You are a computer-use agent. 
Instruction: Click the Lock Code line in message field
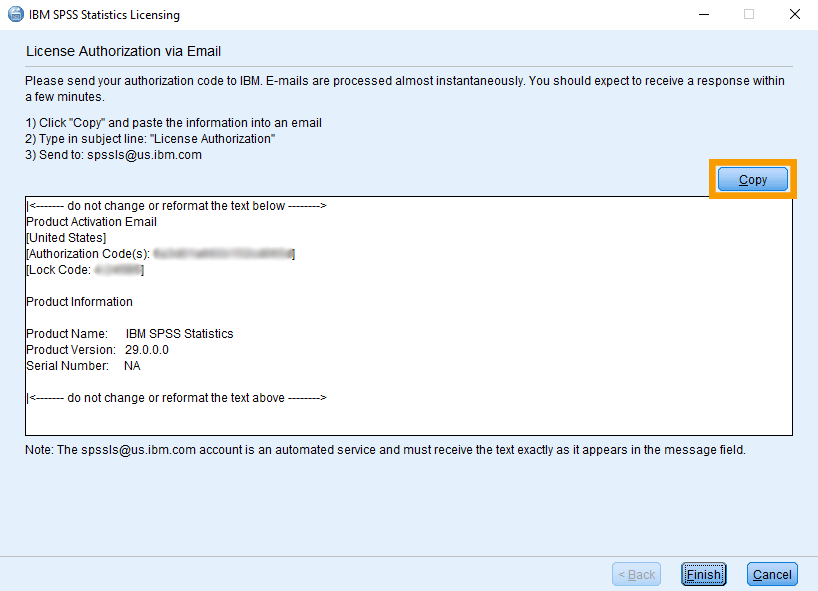[85, 270]
